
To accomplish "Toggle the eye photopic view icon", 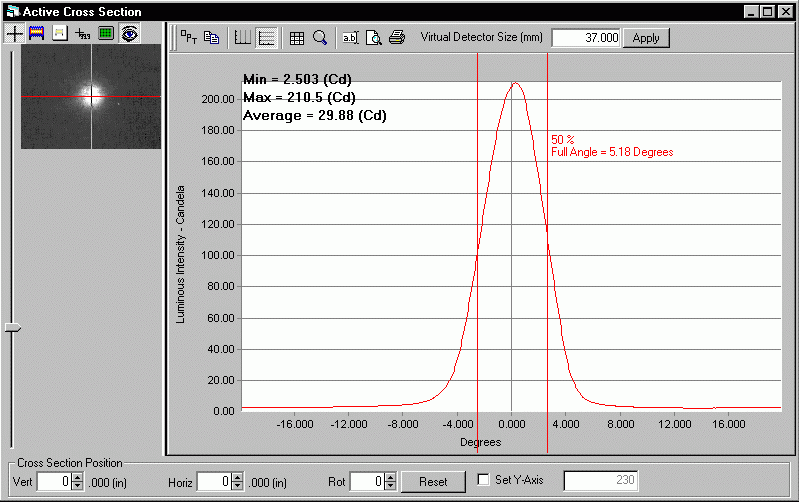I will [x=129, y=34].
